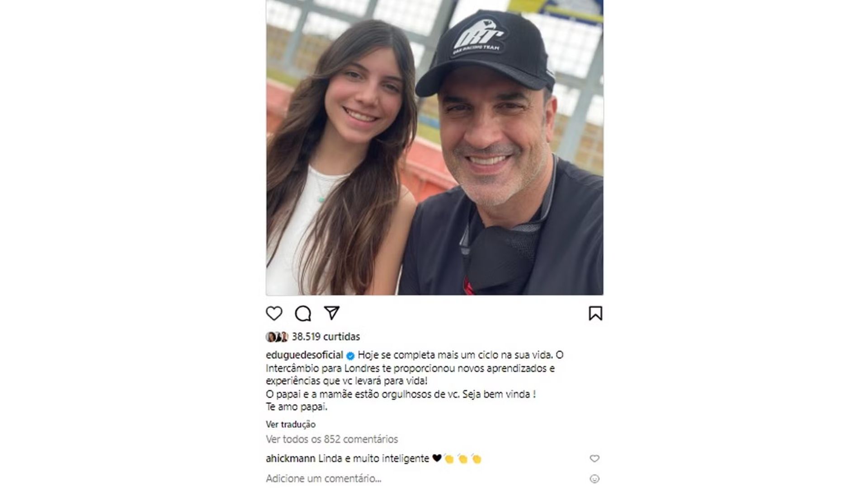
Task: Show the 38.519 curtidas likes list
Action: pos(326,337)
